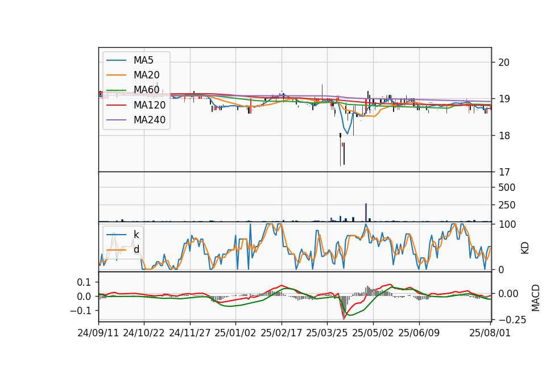546x392 pixels.
Task: Click the k legend label in KD panel
Action: click(x=136, y=235)
